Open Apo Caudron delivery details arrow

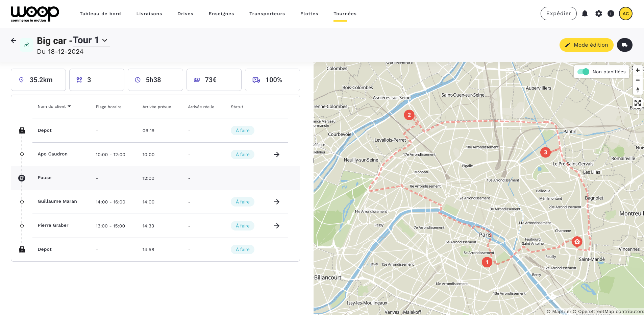point(276,154)
